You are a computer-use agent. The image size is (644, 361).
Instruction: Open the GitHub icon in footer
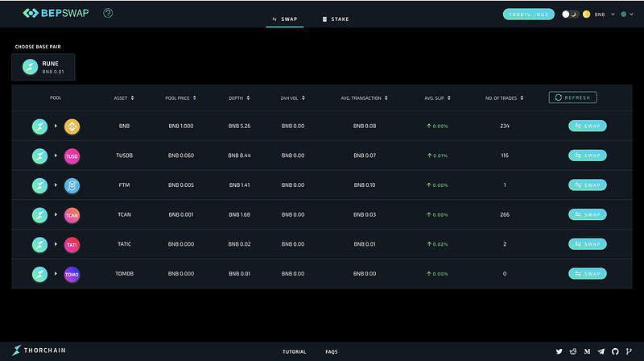615,351
